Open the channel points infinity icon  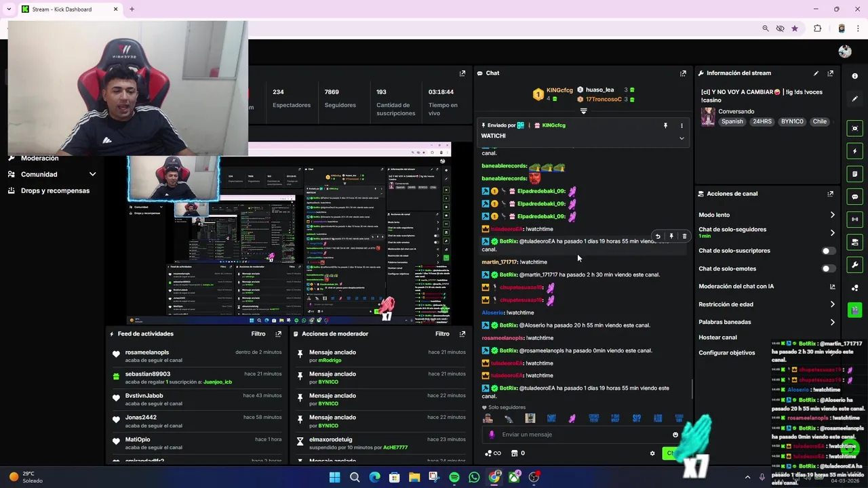tap(493, 453)
